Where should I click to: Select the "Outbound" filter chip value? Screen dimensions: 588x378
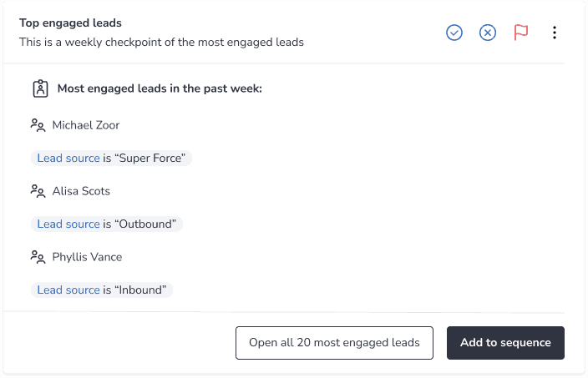[x=145, y=224]
